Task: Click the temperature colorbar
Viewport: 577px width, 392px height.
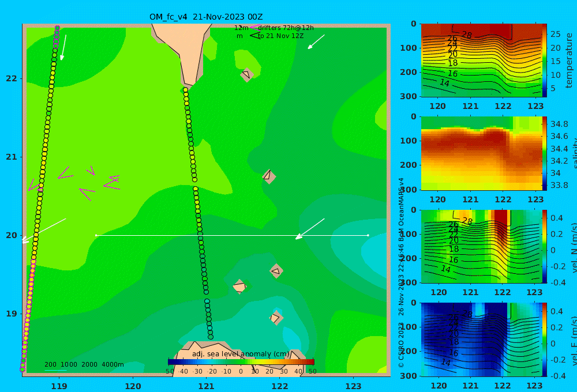Action: (545, 61)
